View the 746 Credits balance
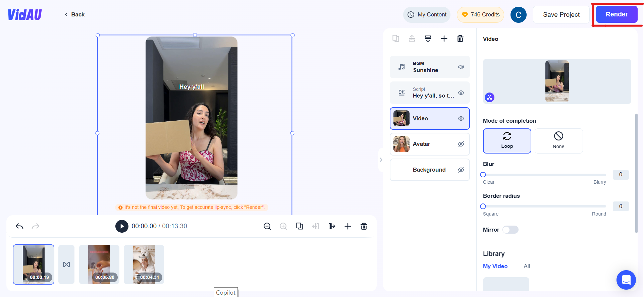The width and height of the screenshot is (644, 297). click(480, 15)
